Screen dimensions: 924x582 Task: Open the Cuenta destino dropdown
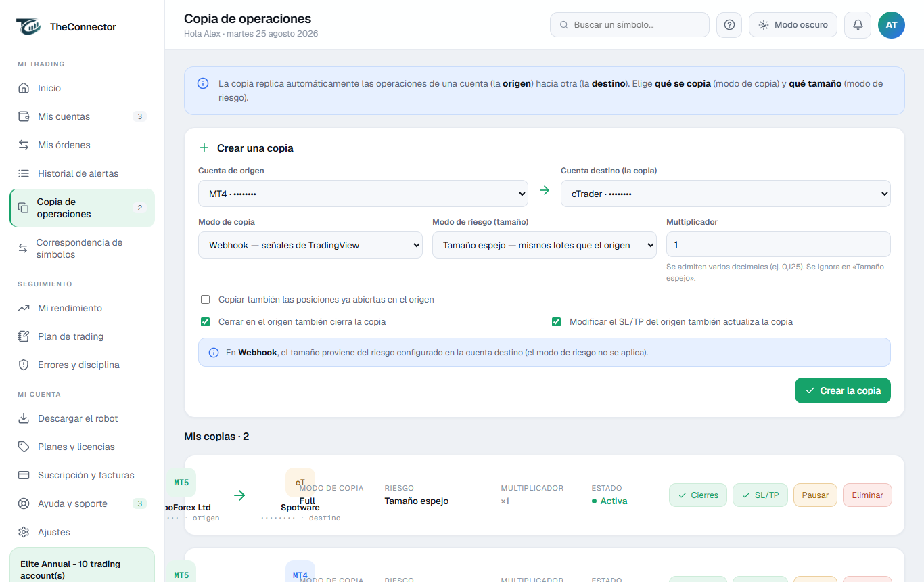point(726,194)
